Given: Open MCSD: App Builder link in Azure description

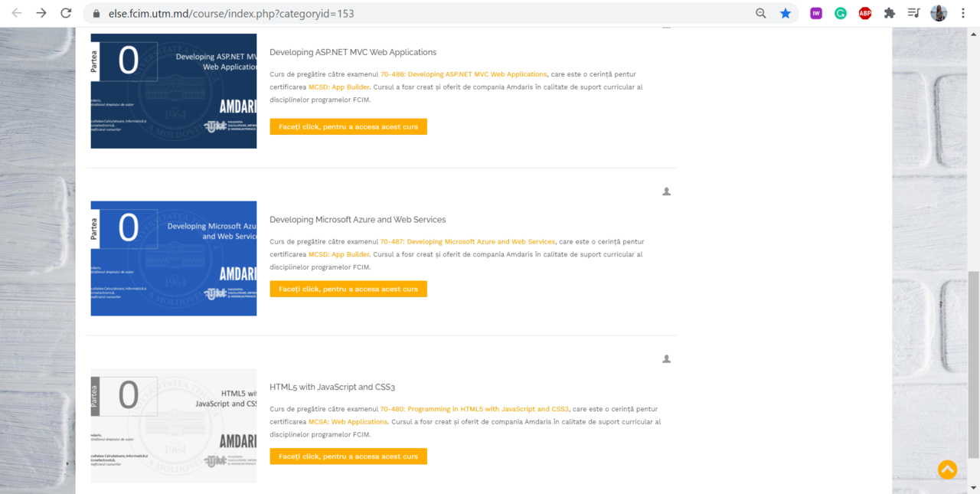Looking at the screenshot, I should pos(339,254).
